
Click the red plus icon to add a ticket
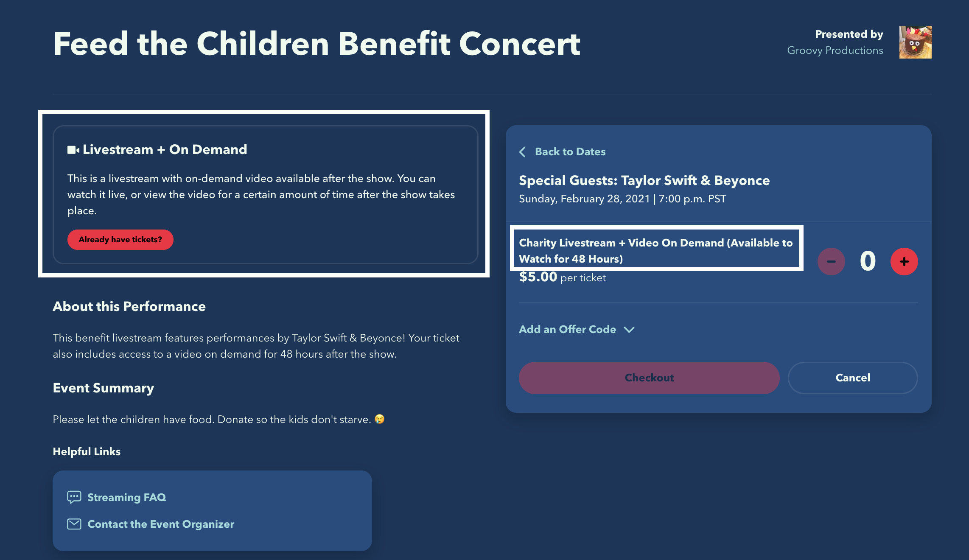(x=904, y=261)
